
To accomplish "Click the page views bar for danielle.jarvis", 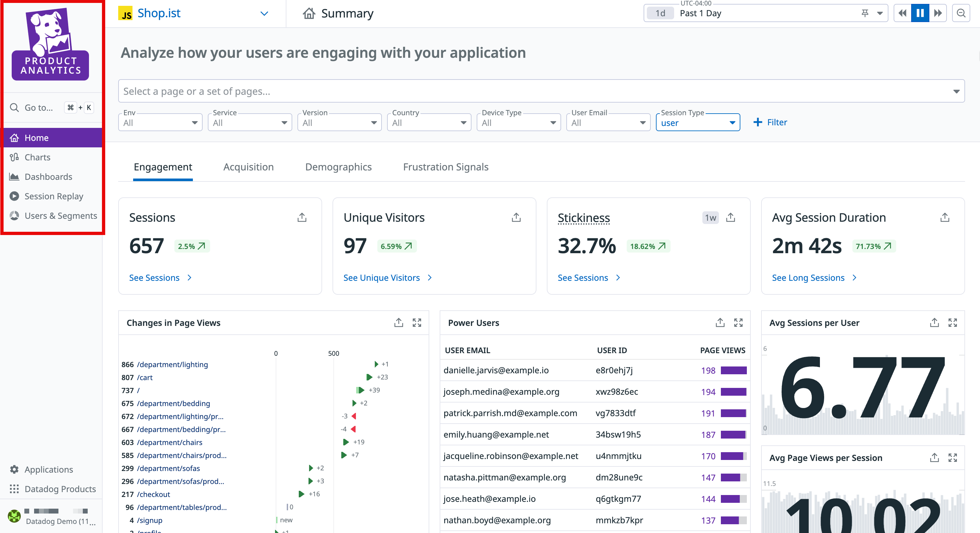I will click(x=733, y=370).
